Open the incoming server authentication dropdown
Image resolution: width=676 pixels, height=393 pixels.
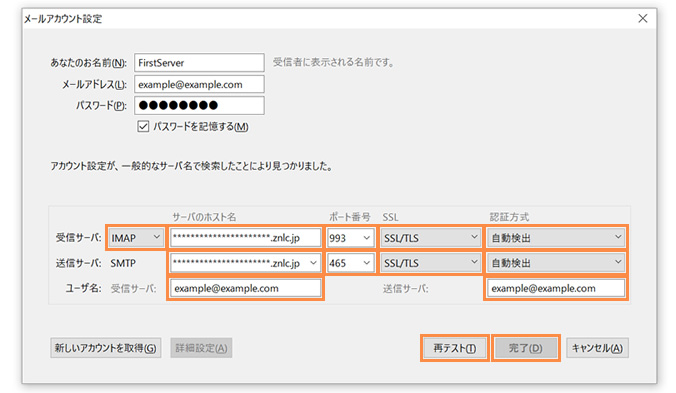click(556, 238)
